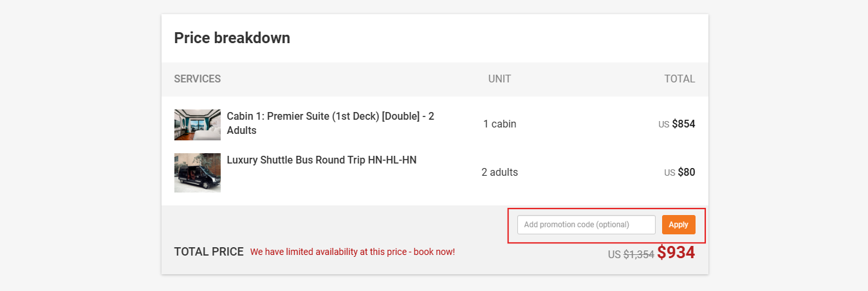The width and height of the screenshot is (868, 291).
Task: Click the limited availability book now message
Action: point(352,252)
